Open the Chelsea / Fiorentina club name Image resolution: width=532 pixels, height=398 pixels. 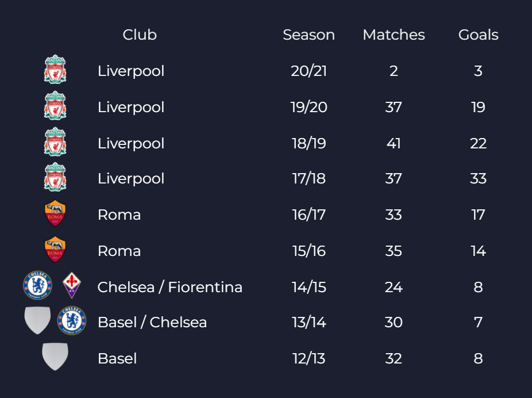169,286
